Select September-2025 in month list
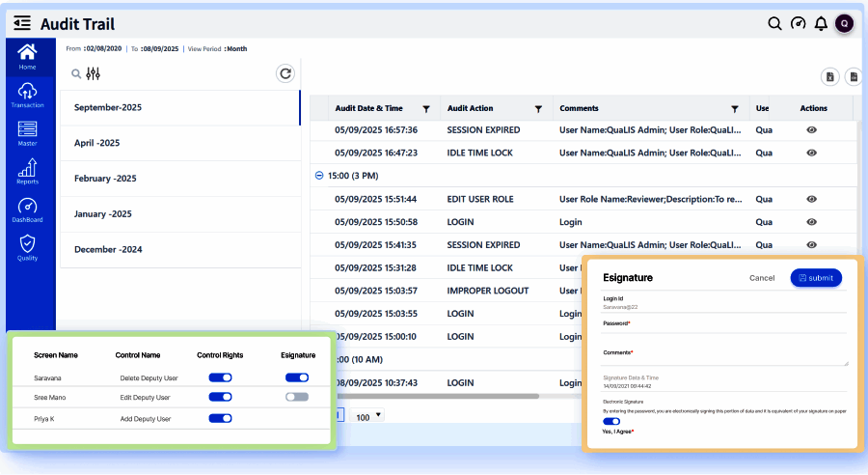The width and height of the screenshot is (868, 475). [179, 107]
